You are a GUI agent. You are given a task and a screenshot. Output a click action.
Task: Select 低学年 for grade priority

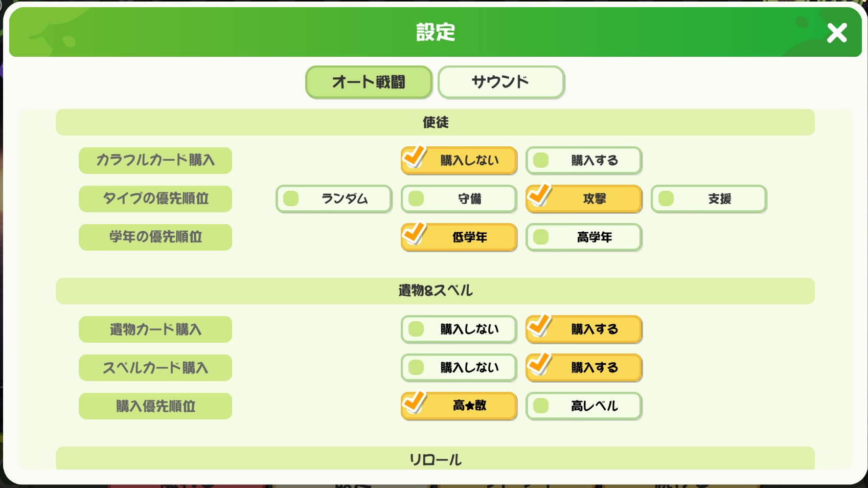coord(459,237)
